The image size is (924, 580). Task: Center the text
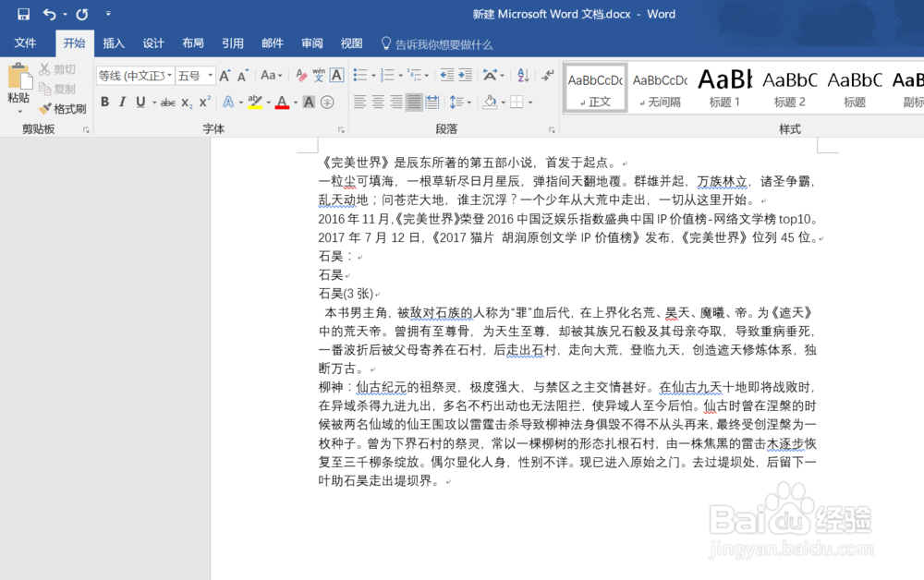pos(378,102)
